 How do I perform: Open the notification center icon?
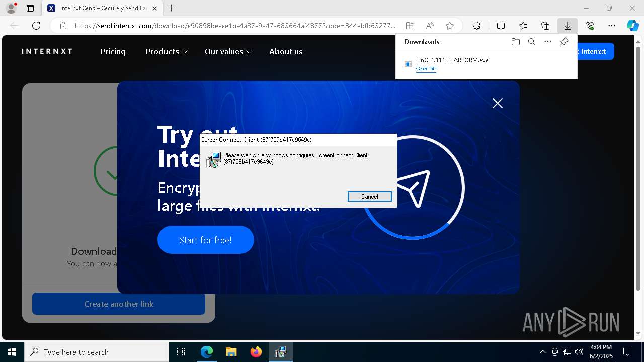pyautogui.click(x=628, y=352)
